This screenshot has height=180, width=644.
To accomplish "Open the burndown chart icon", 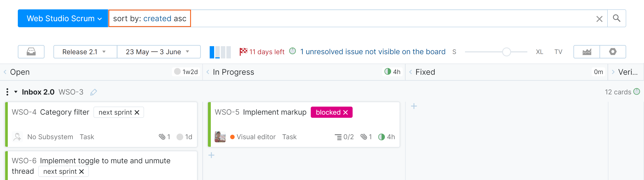I will (587, 52).
